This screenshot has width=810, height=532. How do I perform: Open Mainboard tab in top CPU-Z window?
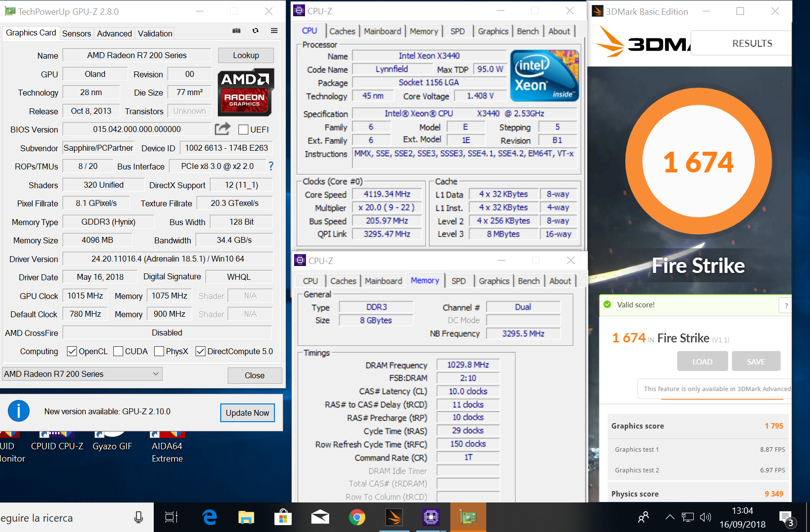382,31
